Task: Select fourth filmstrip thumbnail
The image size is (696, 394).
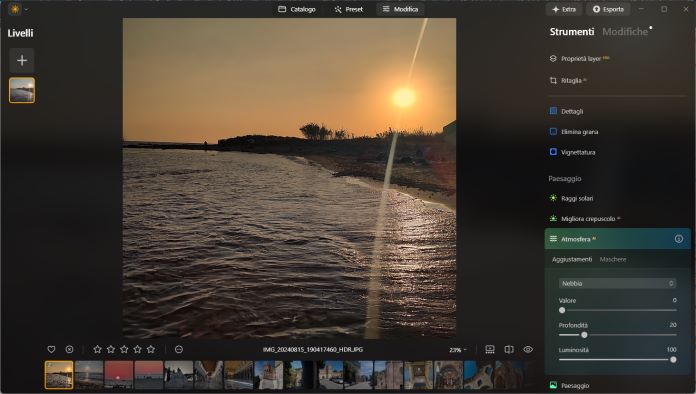Action: [x=149, y=375]
